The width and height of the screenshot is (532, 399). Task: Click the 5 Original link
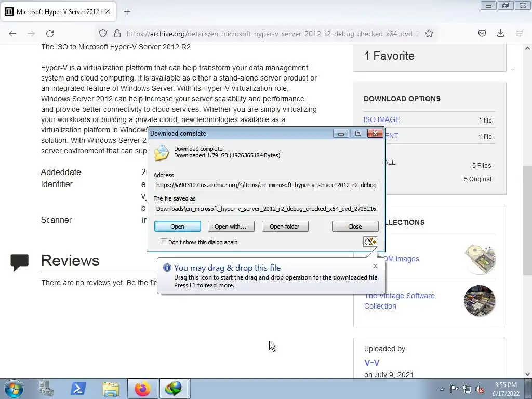pos(477,179)
